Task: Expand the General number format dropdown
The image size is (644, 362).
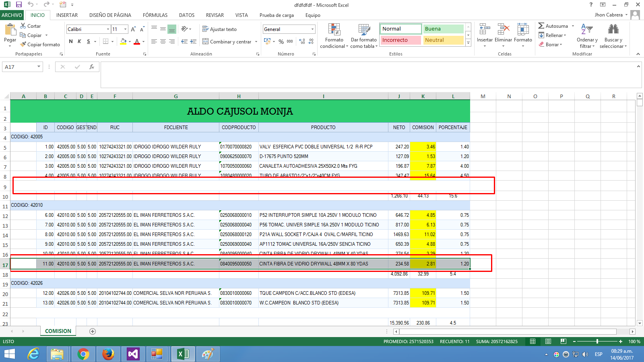Action: [x=312, y=29]
